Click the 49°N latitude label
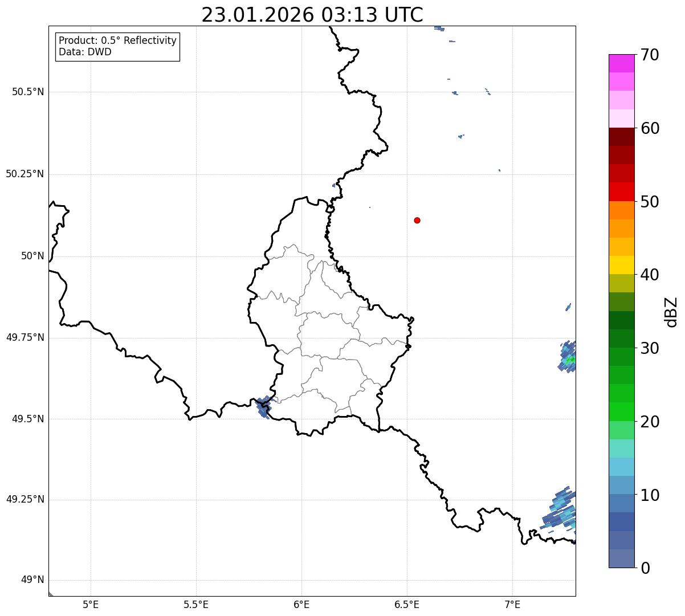The height and width of the screenshot is (616, 685). coord(32,580)
